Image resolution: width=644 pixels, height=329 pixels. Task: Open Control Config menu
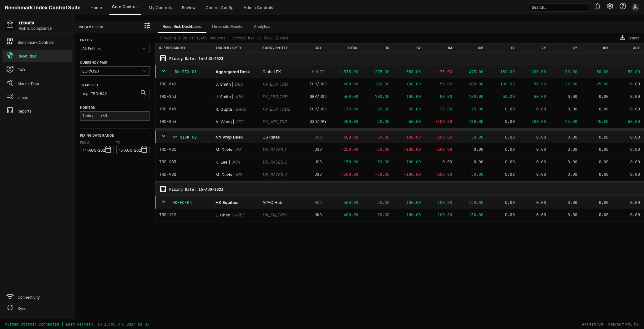pos(220,8)
